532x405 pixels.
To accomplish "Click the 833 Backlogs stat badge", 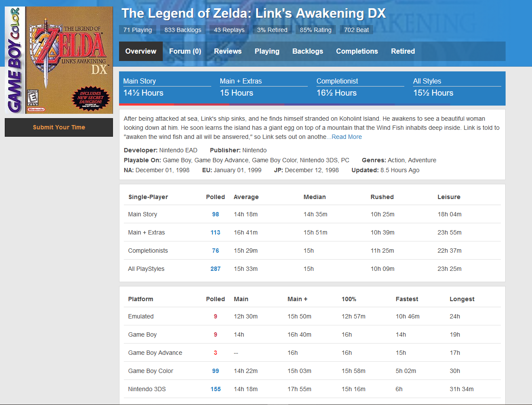I will tap(183, 30).
